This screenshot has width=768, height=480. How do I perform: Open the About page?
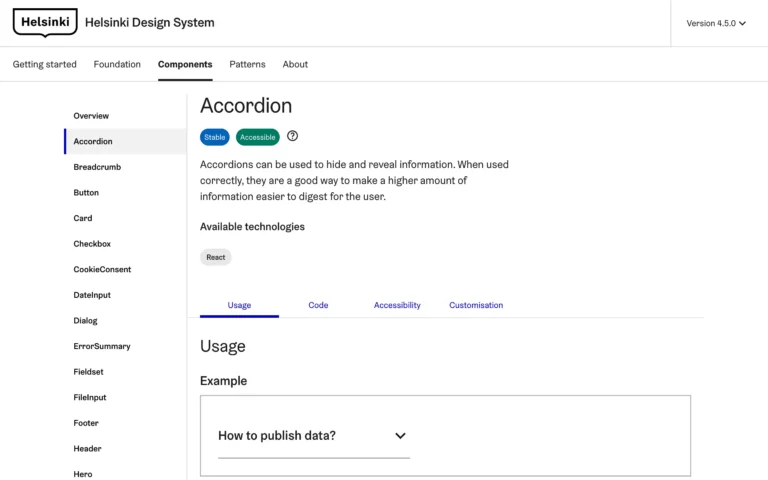295,64
